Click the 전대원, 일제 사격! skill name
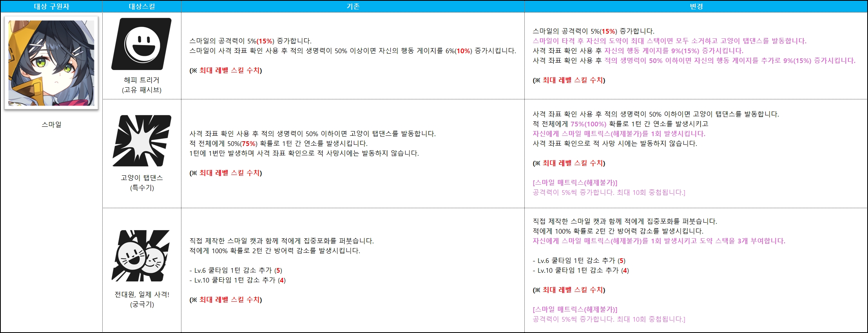This screenshot has height=333, width=868. pos(141,294)
